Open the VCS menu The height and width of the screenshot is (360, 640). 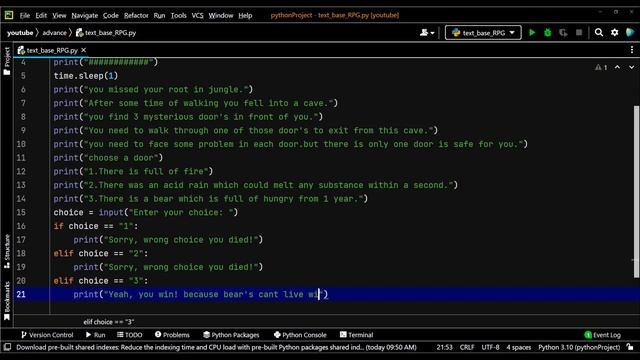(x=197, y=16)
